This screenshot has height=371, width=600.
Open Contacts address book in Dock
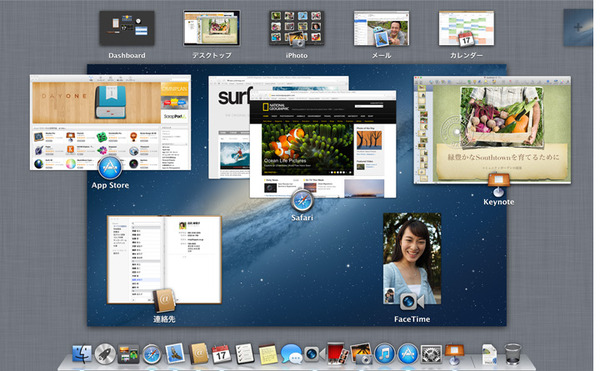pos(199,353)
